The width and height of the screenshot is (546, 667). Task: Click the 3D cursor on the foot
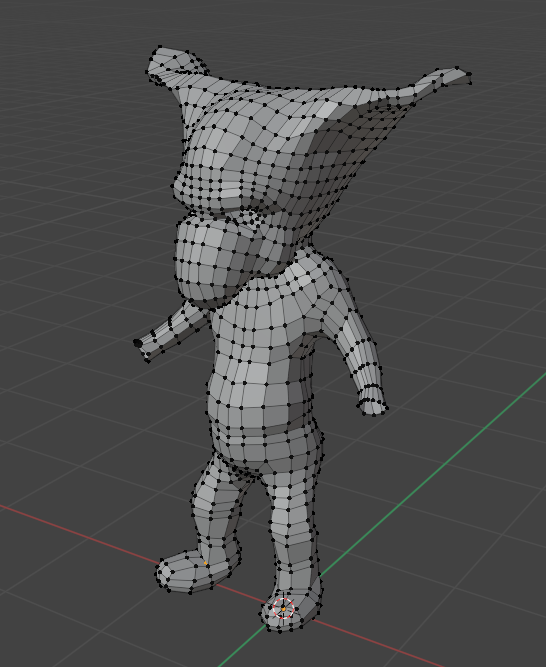coord(284,608)
